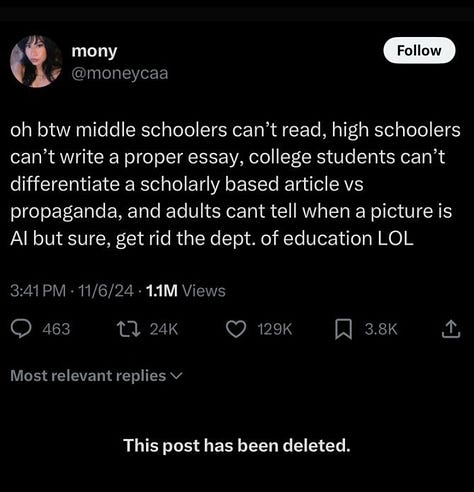Open the 1.1M Views analytics
The width and height of the screenshot is (474, 492).
click(x=186, y=291)
